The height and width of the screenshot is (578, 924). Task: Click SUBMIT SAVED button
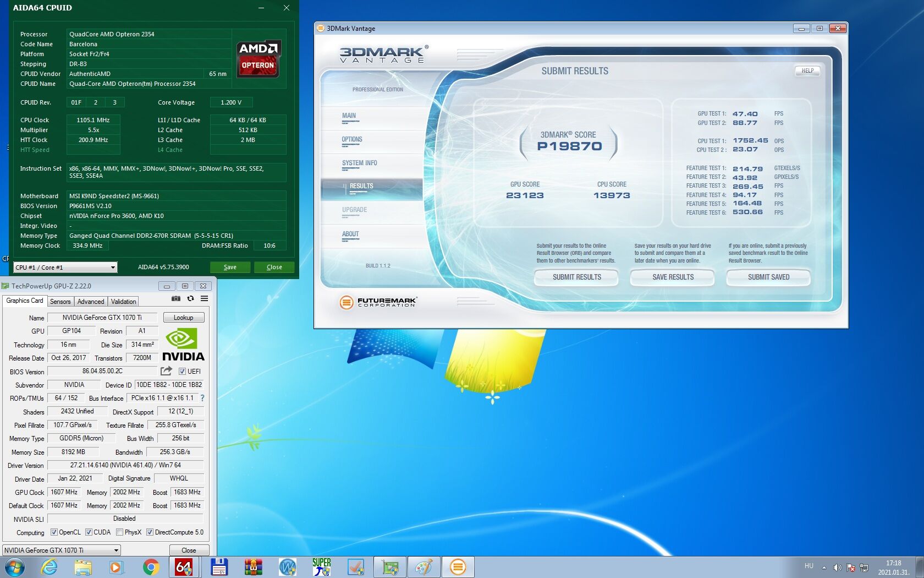768,277
